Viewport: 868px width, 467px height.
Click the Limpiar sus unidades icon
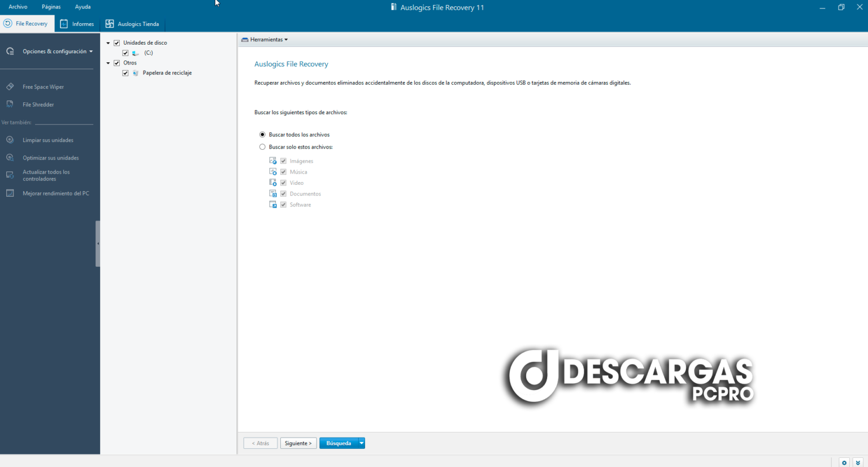pos(10,140)
